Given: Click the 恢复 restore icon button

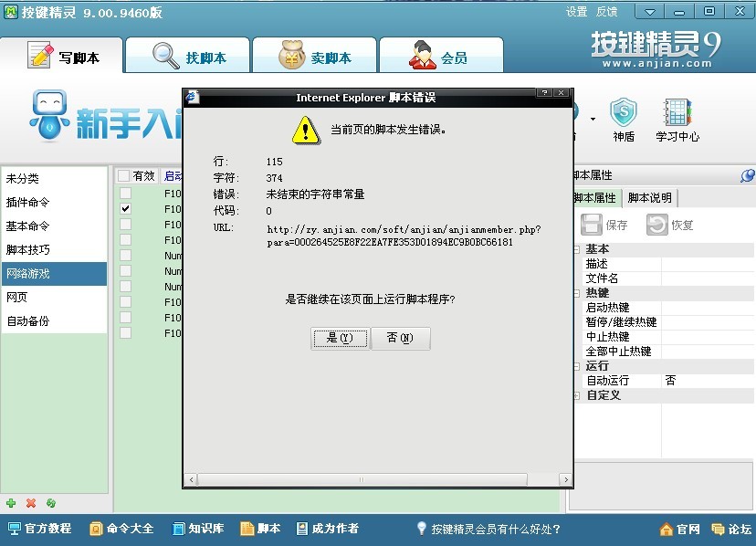Looking at the screenshot, I should tap(670, 225).
